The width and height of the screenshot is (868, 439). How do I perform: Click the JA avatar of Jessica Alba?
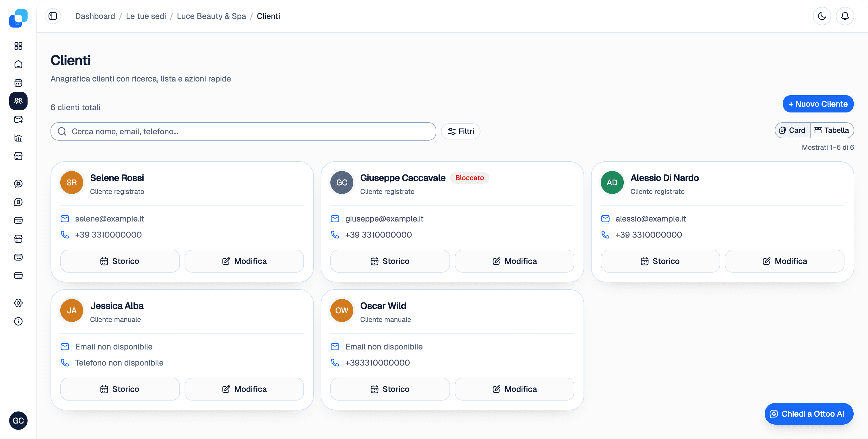(x=72, y=311)
